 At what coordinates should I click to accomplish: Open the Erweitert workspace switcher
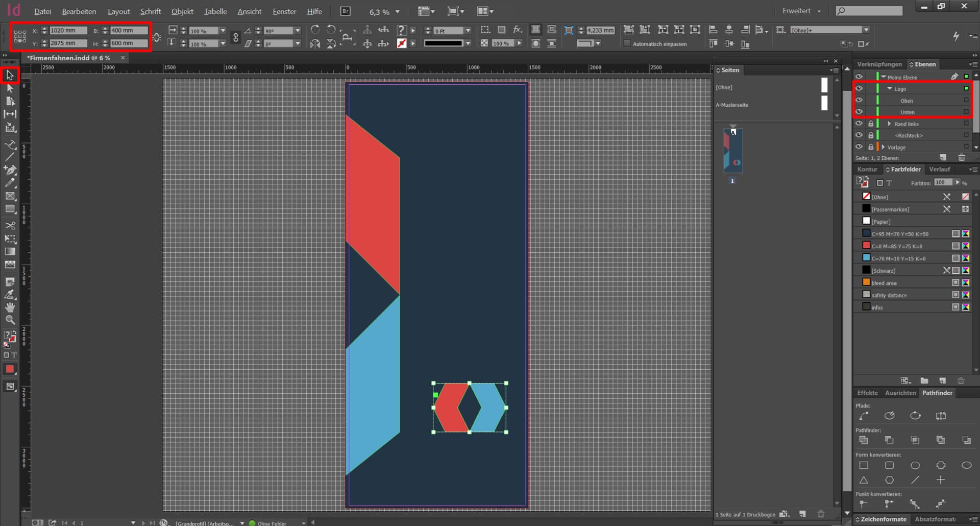tap(801, 11)
